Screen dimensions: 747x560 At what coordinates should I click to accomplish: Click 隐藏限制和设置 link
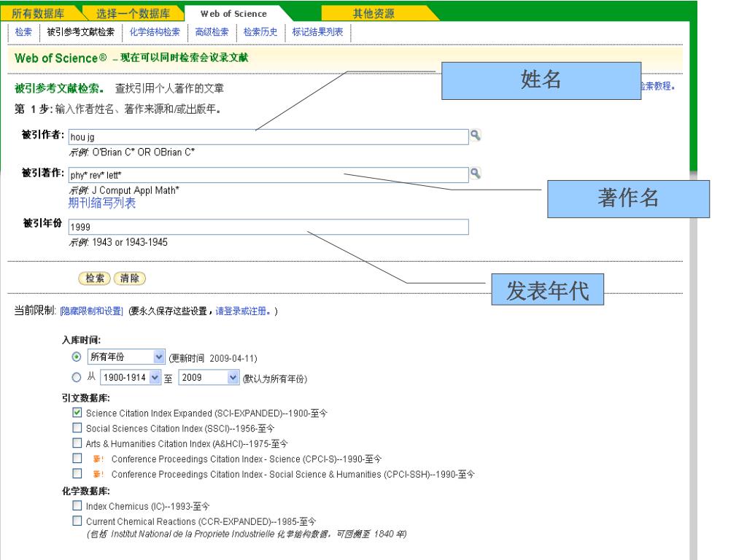click(91, 311)
